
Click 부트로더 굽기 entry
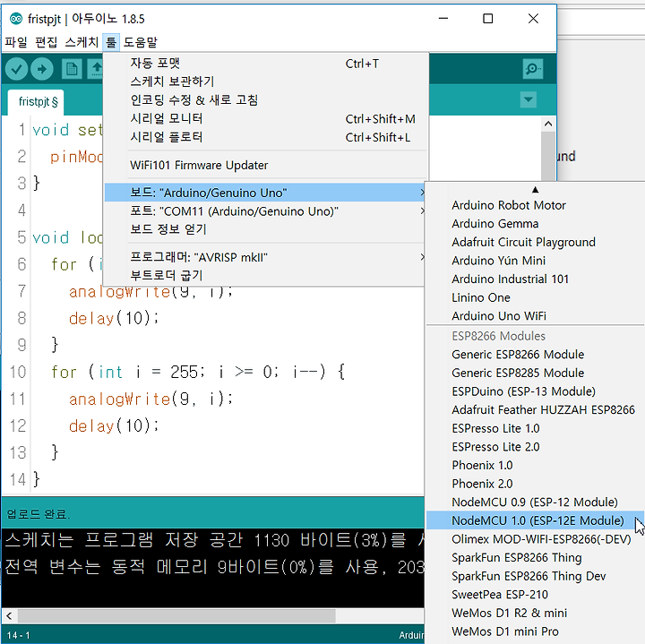(264, 275)
